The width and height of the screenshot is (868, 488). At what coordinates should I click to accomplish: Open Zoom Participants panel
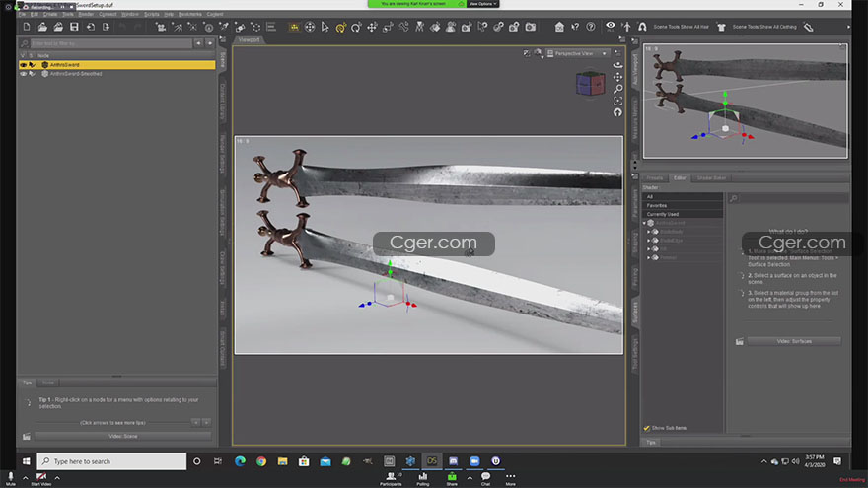click(x=391, y=478)
